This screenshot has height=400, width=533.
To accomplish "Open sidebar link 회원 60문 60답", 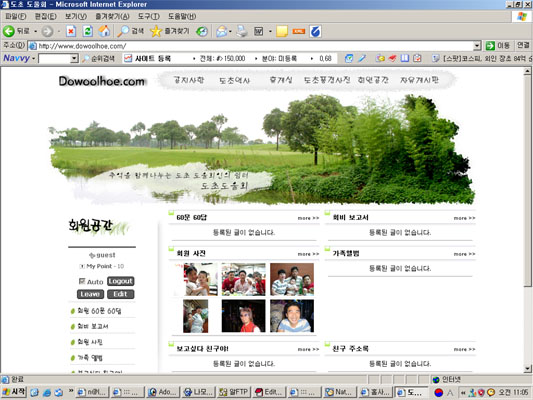I will 99,311.
